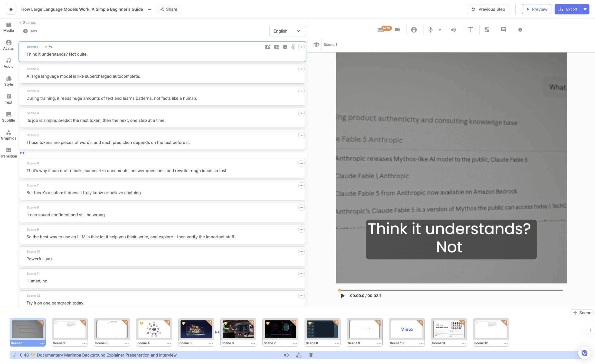Open the Audio panel in sidebar

click(x=8, y=63)
